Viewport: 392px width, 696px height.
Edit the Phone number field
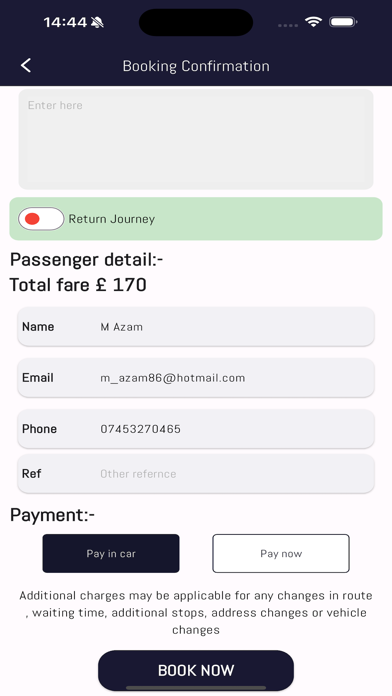coord(196,429)
